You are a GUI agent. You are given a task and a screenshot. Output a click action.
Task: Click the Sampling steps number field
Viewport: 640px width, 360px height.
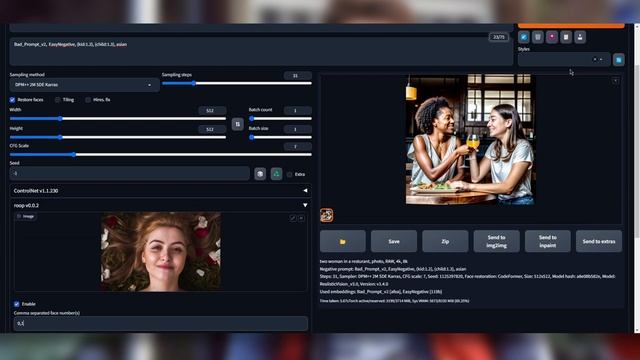(298, 76)
